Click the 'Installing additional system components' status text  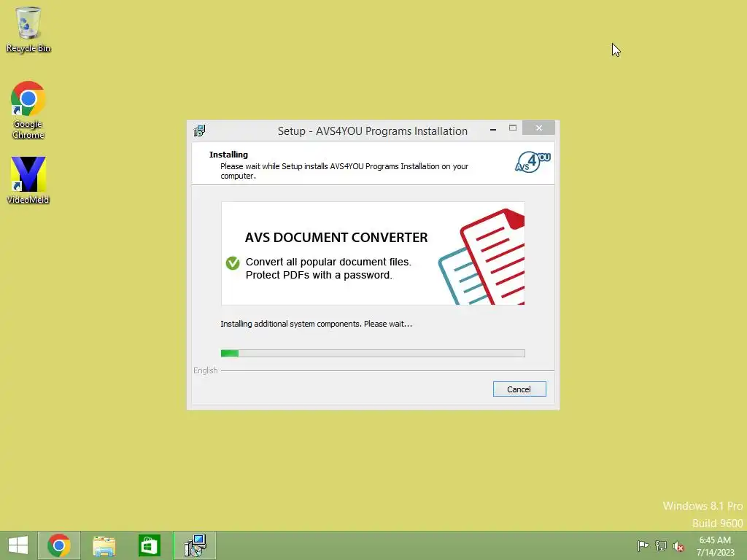pyautogui.click(x=317, y=324)
